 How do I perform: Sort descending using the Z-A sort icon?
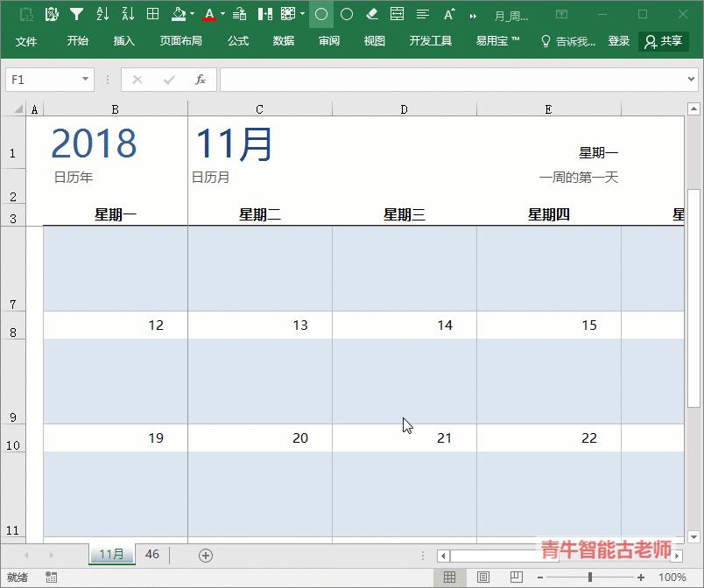127,13
